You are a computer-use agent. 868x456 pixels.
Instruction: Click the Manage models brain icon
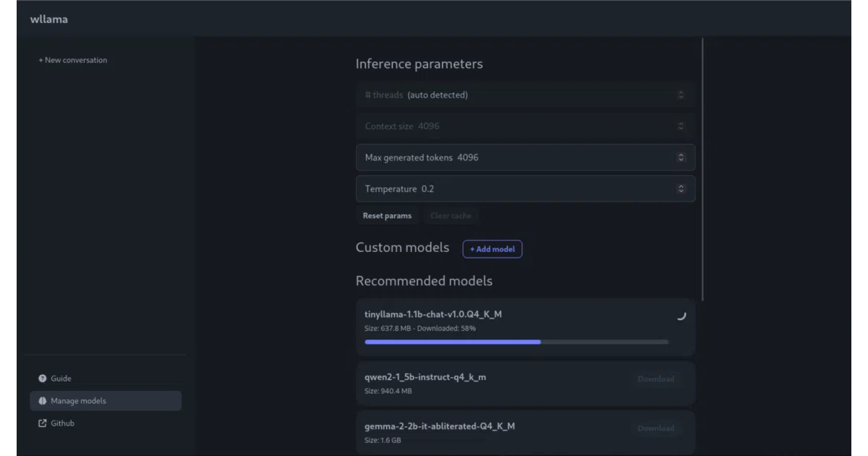tap(42, 401)
